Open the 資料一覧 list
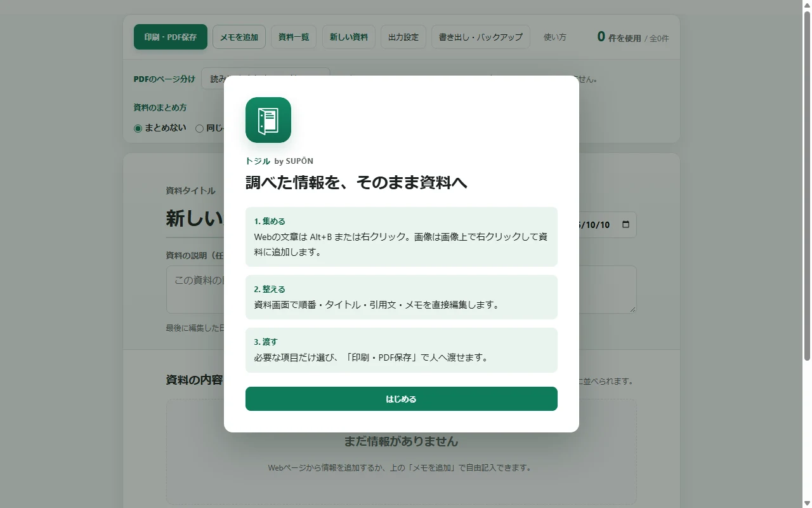The image size is (812, 508). point(294,37)
